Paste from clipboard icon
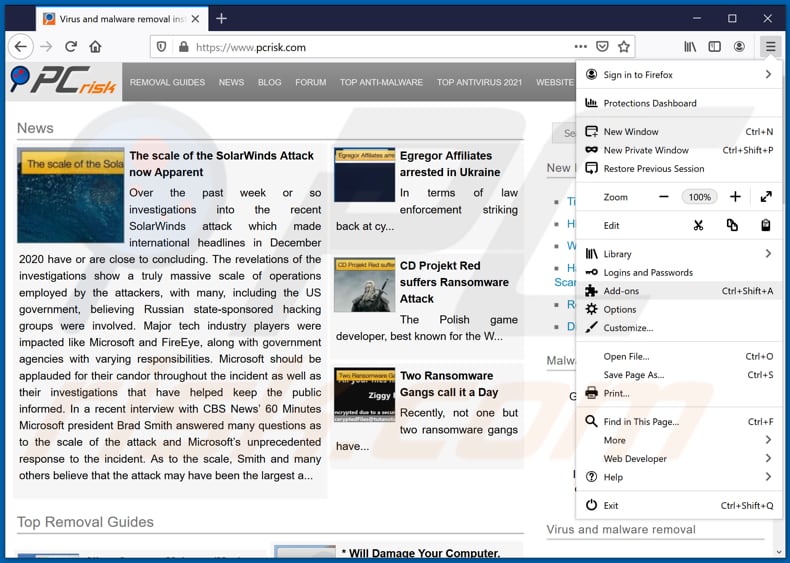The image size is (790, 563). click(766, 225)
